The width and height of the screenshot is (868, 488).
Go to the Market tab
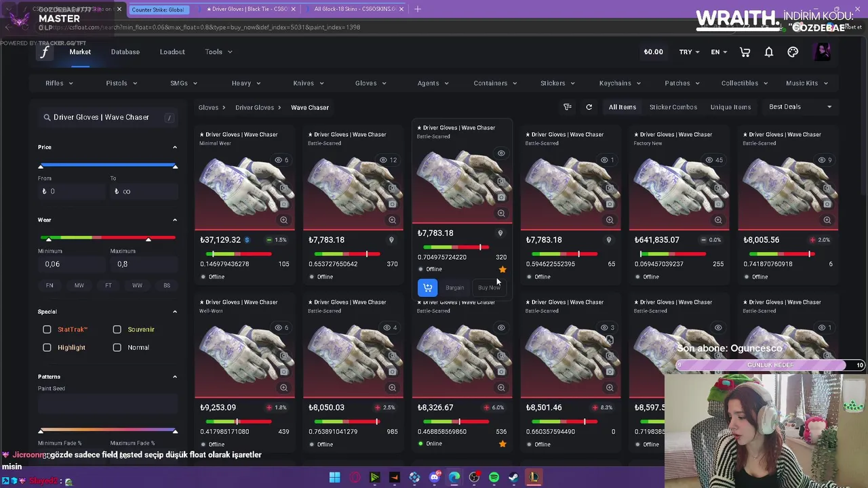(x=80, y=52)
